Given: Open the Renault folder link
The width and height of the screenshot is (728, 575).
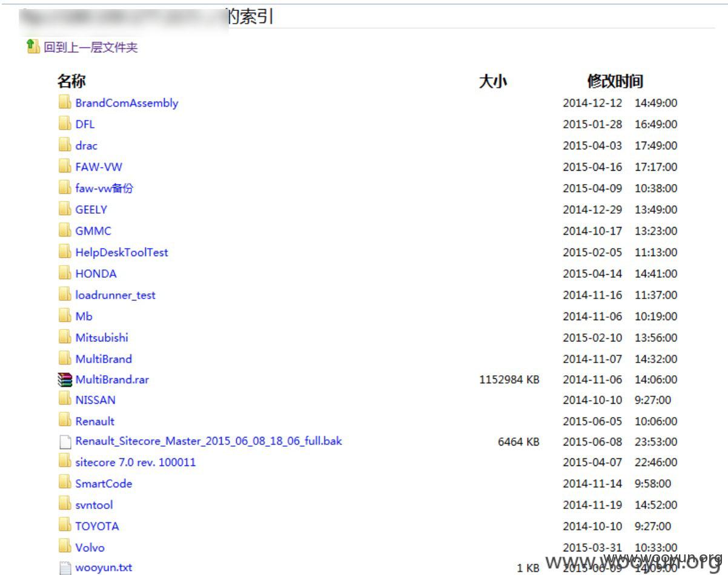Looking at the screenshot, I should tap(94, 421).
